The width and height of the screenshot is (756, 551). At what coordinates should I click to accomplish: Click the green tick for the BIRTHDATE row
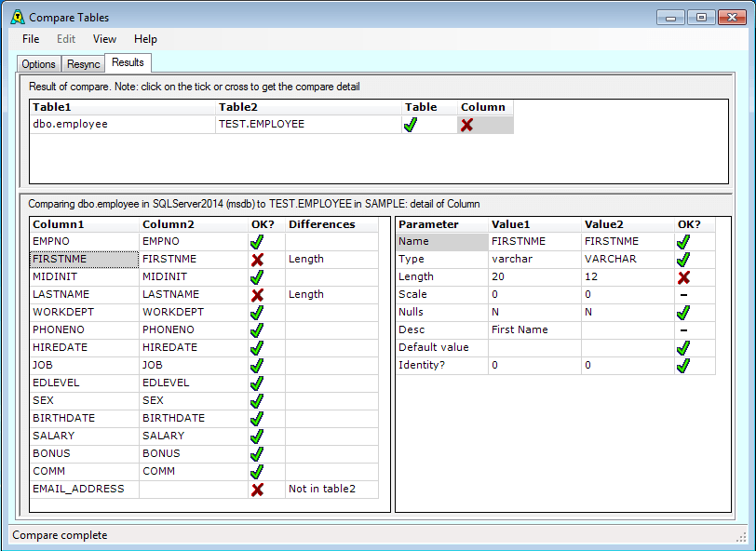pyautogui.click(x=257, y=419)
